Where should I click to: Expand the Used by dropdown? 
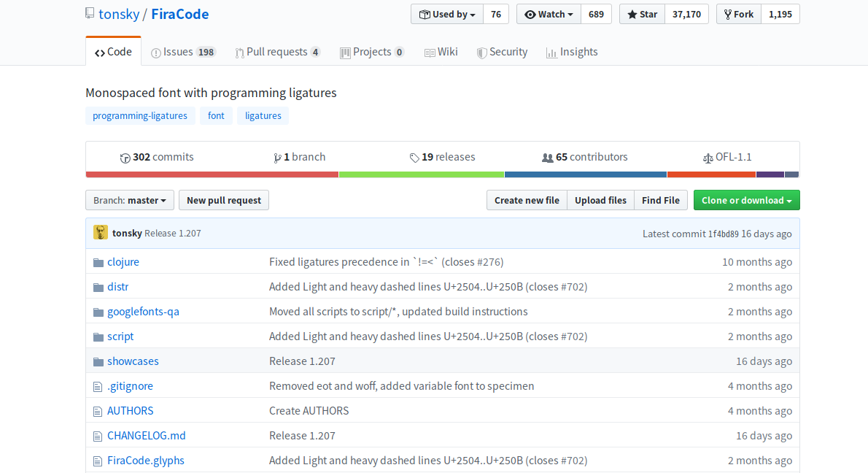(446, 14)
